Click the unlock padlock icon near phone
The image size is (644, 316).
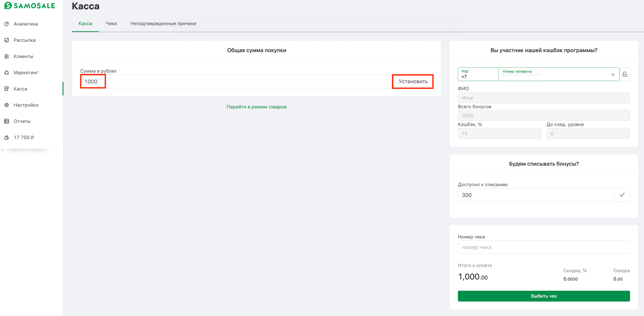(624, 74)
